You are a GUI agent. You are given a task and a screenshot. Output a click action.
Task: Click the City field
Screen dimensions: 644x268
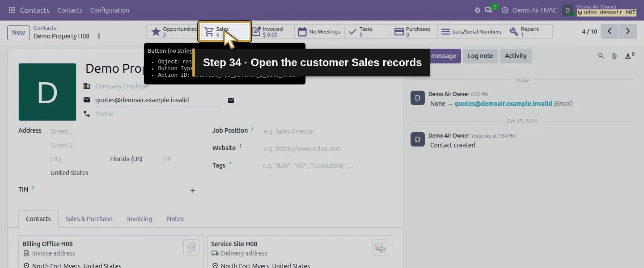(x=77, y=159)
